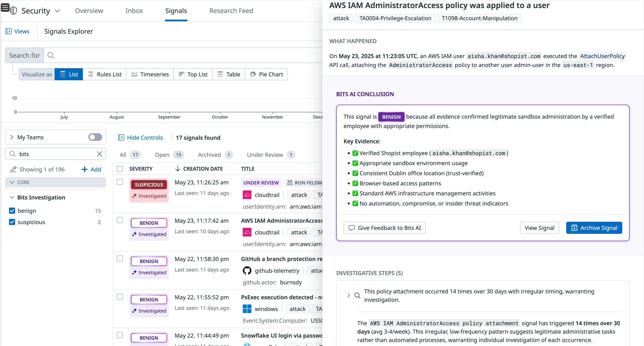
Task: Click the Windows source icon
Action: [247, 309]
